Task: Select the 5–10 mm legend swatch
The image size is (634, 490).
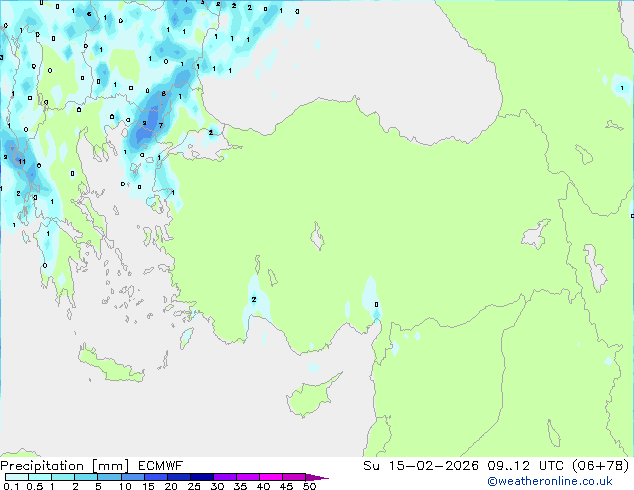Action: (109, 477)
